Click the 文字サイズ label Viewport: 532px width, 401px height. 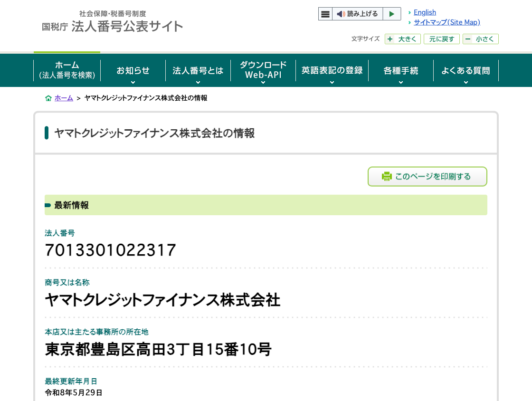[x=365, y=38]
